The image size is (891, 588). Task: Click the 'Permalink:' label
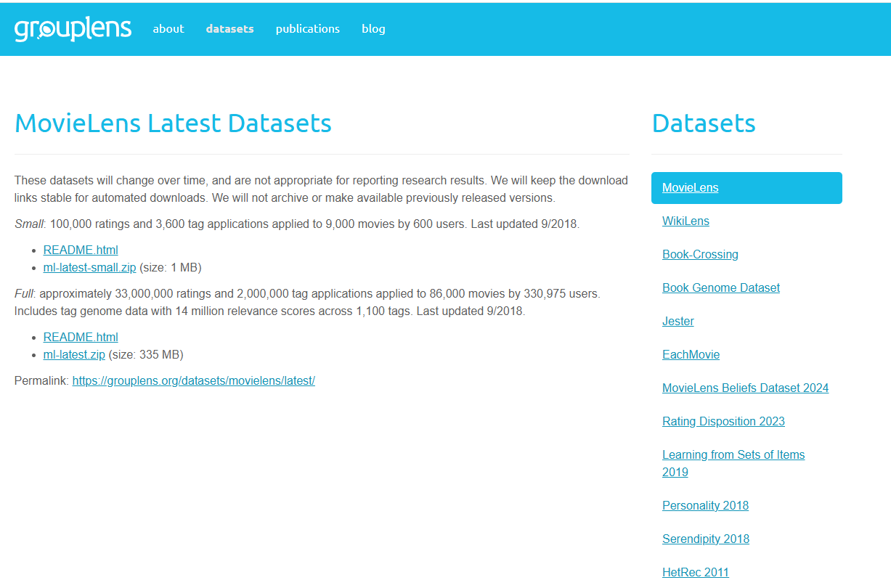click(x=41, y=380)
